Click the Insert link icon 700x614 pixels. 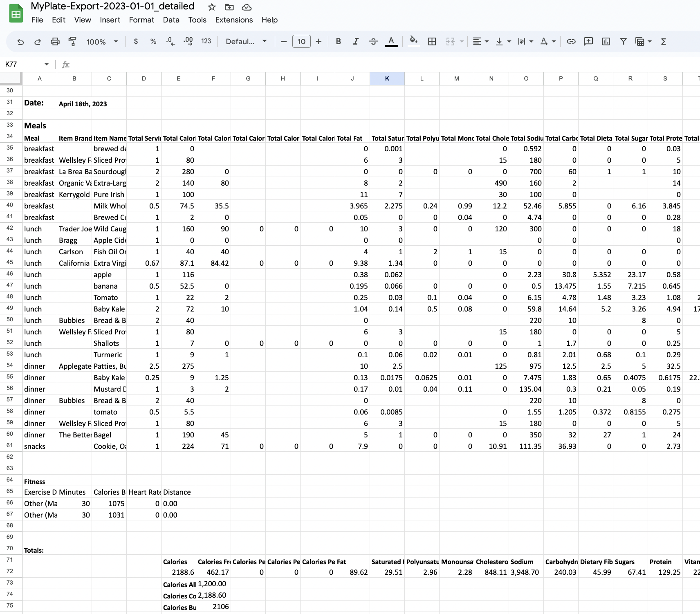point(571,41)
